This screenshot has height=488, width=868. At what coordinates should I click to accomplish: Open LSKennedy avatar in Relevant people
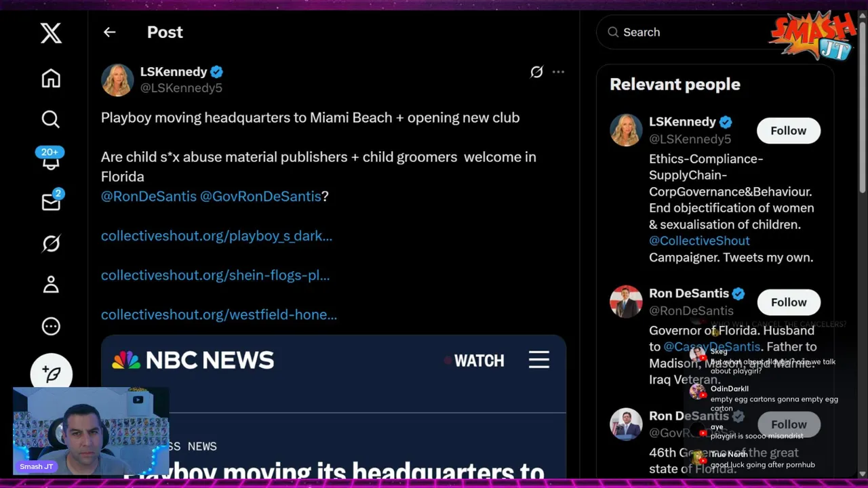point(625,130)
